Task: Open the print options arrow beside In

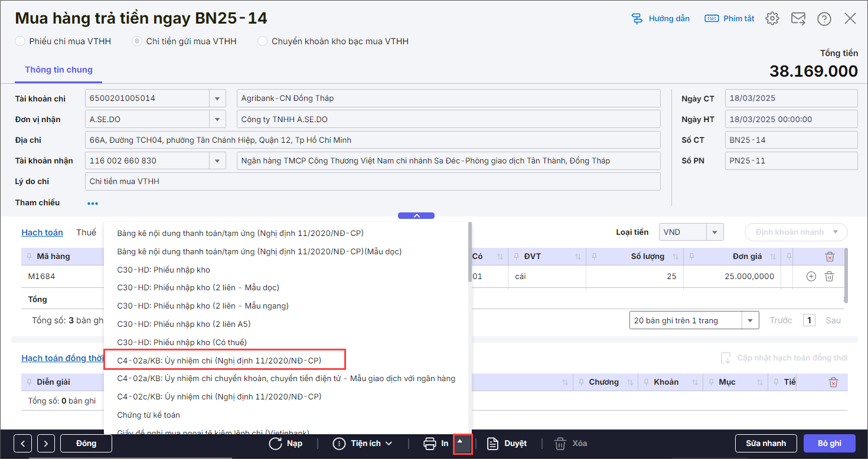Action: [462, 443]
